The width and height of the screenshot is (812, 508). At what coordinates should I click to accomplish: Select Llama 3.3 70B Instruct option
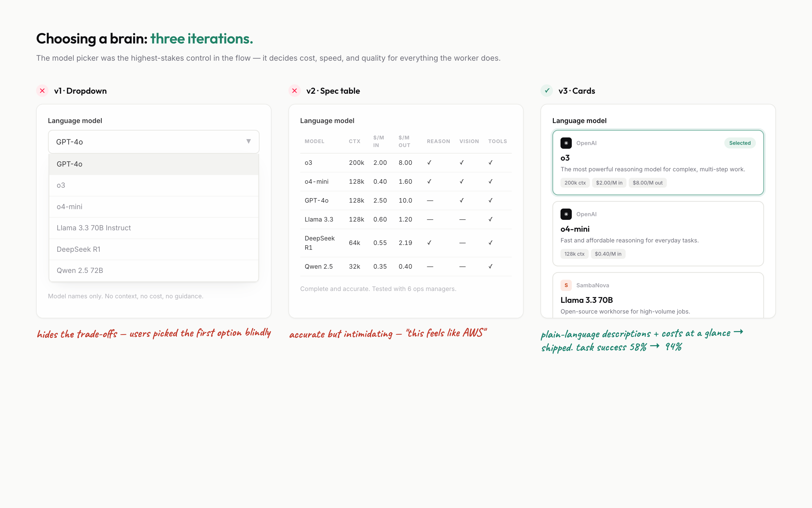tap(154, 228)
